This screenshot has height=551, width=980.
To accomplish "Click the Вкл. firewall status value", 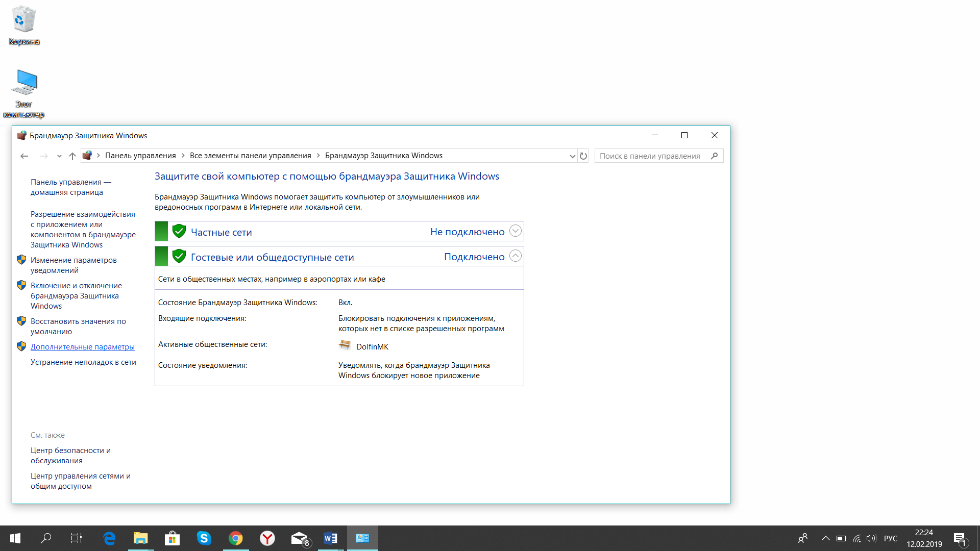I will [x=345, y=303].
